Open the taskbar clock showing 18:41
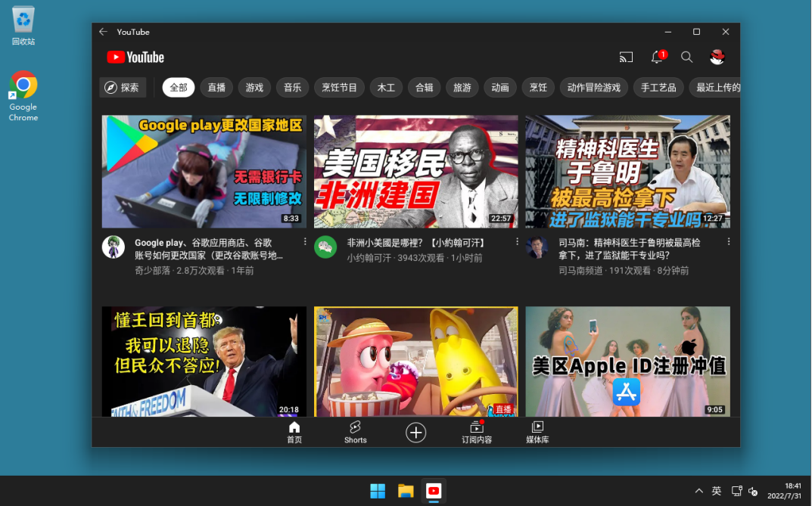 pos(784,490)
